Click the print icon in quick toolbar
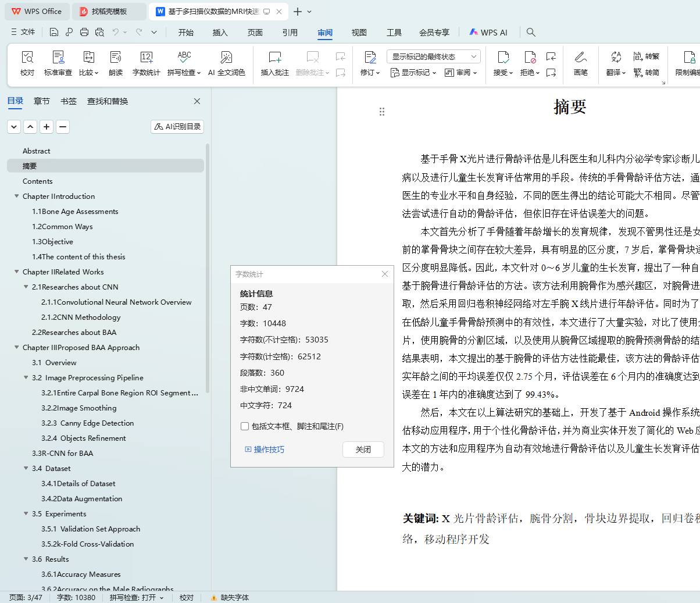Viewport: 700px width, 603px height. pos(84,32)
